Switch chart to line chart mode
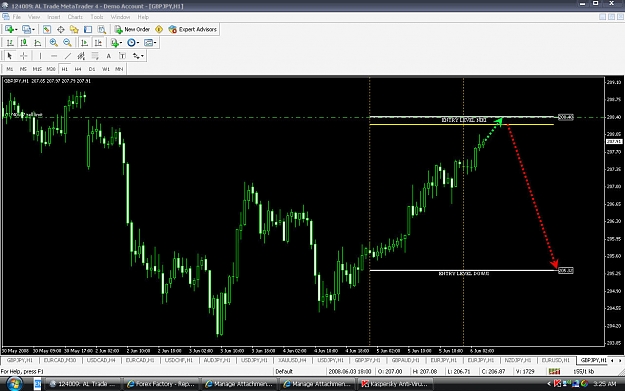The image size is (625, 391). tap(37, 43)
